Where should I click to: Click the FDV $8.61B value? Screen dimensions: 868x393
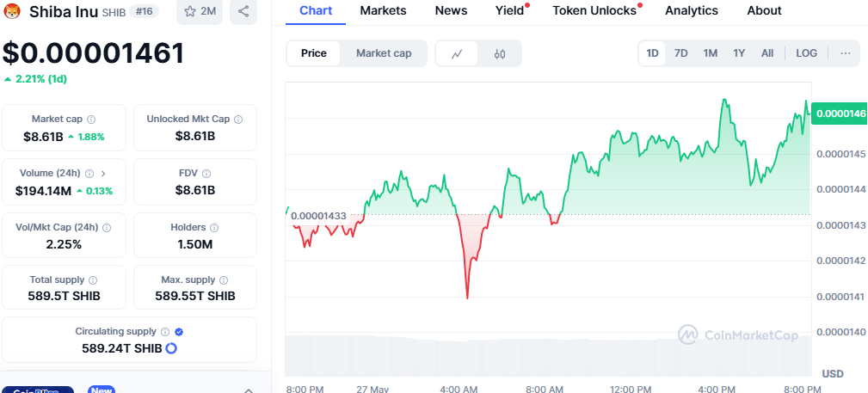195,191
